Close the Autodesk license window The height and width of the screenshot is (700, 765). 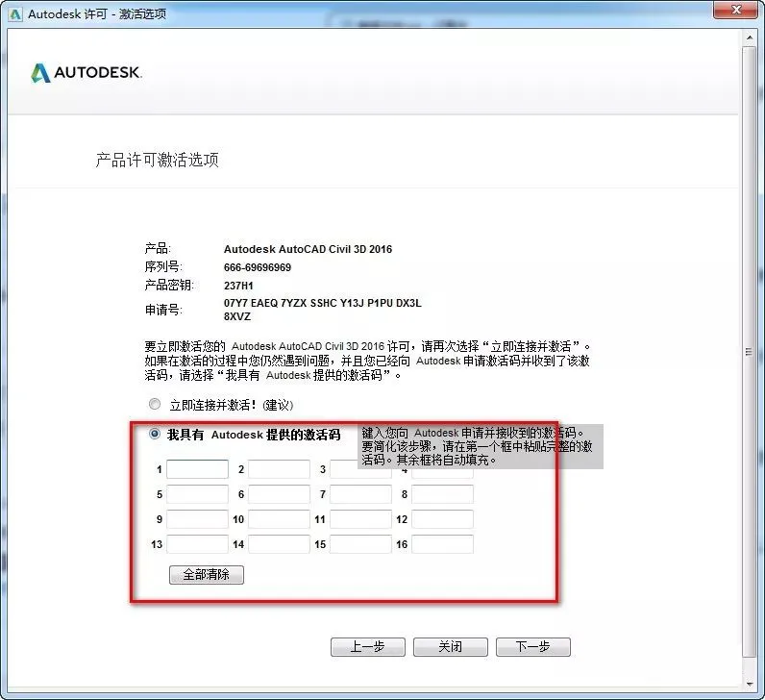(x=737, y=10)
